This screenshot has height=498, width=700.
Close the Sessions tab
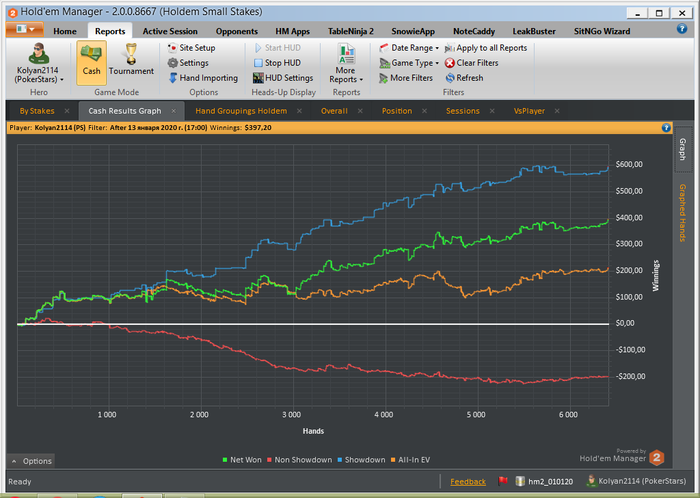[x=492, y=111]
